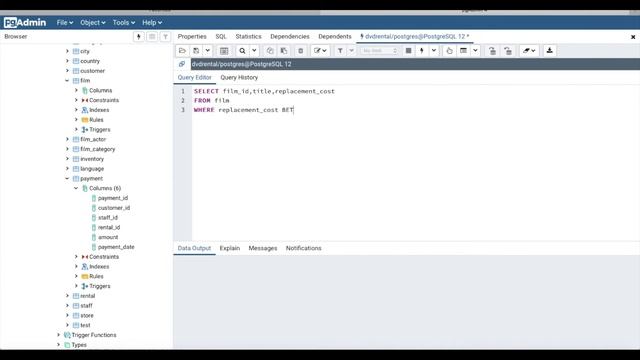Click the Filtered Rows funnel icon in Browser header
Image resolution: width=640 pixels, height=360 pixels.
click(x=165, y=37)
